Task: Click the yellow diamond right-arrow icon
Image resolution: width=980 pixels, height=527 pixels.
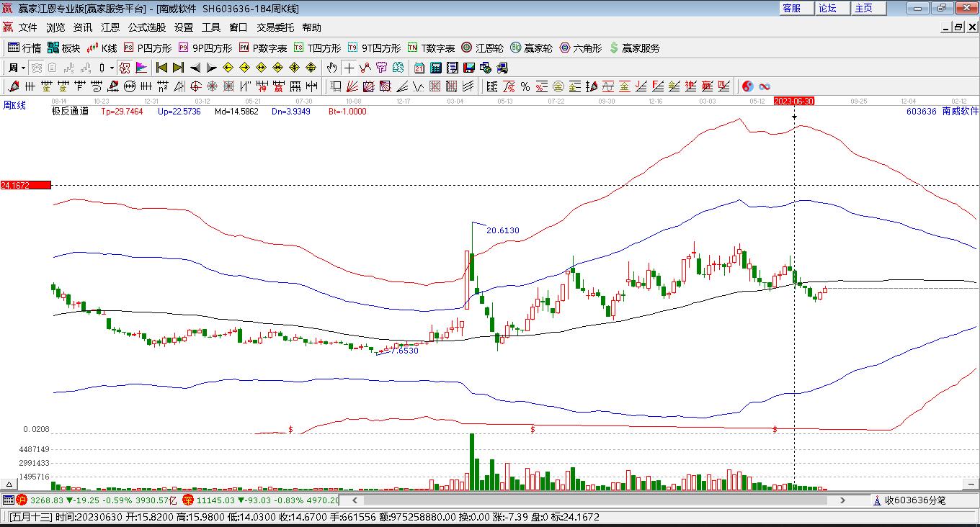Action: (x=245, y=68)
